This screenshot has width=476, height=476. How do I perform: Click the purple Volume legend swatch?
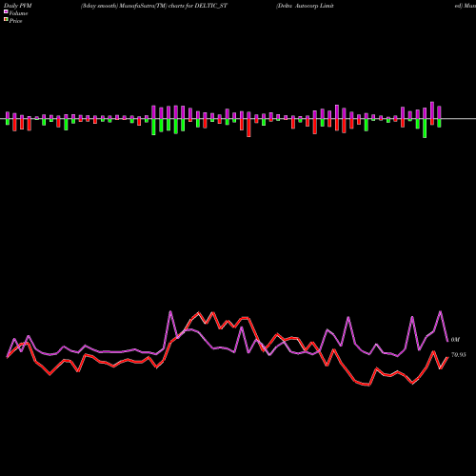6,11
